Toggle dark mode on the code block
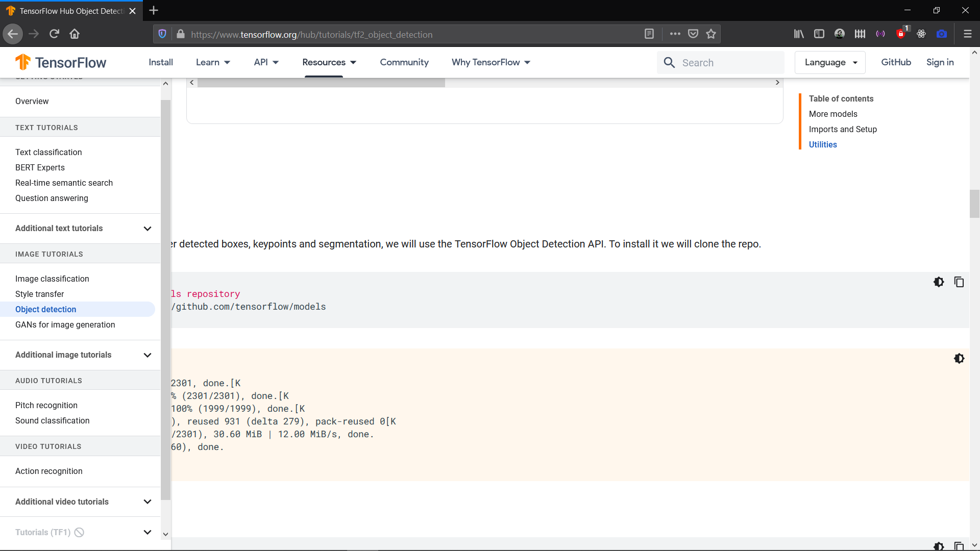980x551 pixels. 939,282
